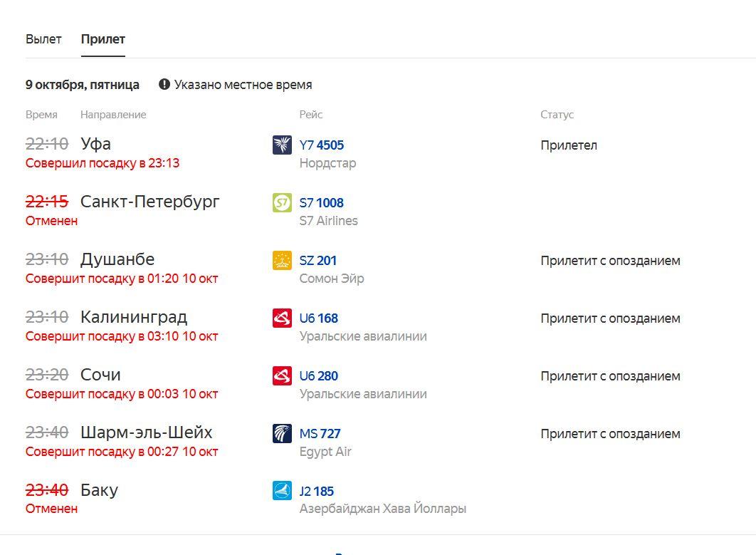Click the delayed status for Шарм-эль-Шейх flight
The width and height of the screenshot is (756, 555).
click(610, 434)
